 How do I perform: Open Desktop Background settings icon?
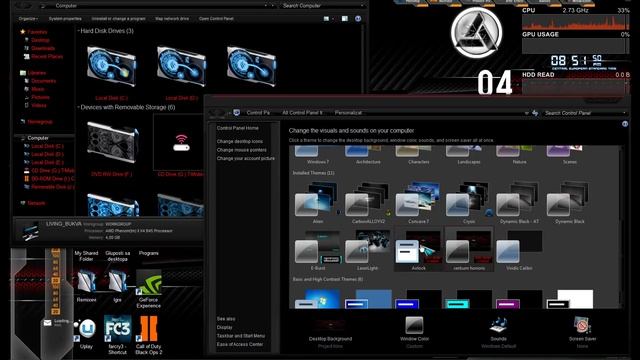[x=330, y=325]
